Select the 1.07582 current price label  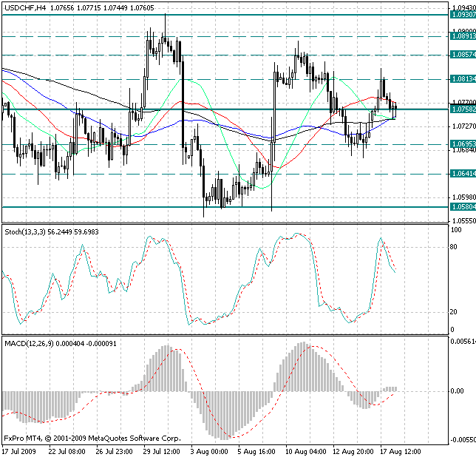(462, 109)
